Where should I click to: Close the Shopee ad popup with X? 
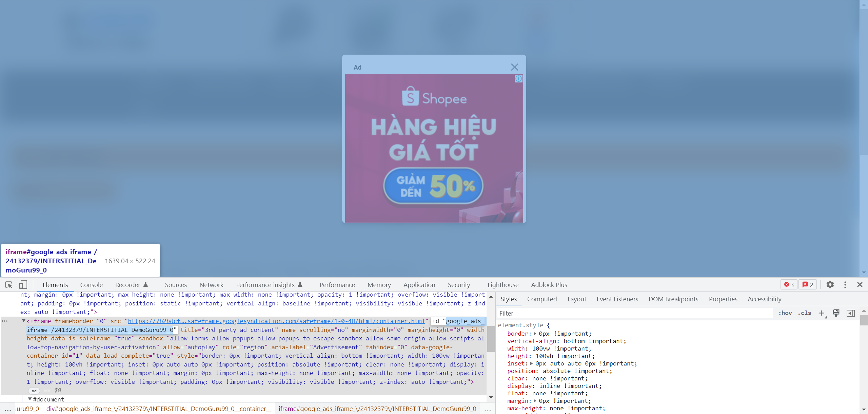coord(514,67)
